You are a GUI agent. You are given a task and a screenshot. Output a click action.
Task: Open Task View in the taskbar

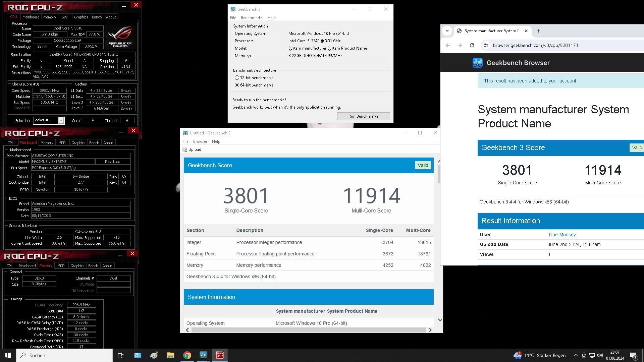tap(121, 355)
